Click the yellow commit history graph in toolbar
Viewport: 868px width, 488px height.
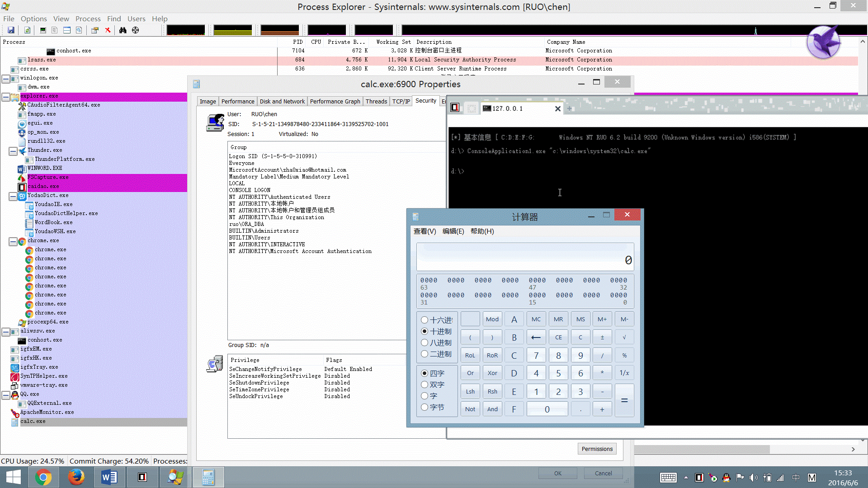[x=233, y=30]
